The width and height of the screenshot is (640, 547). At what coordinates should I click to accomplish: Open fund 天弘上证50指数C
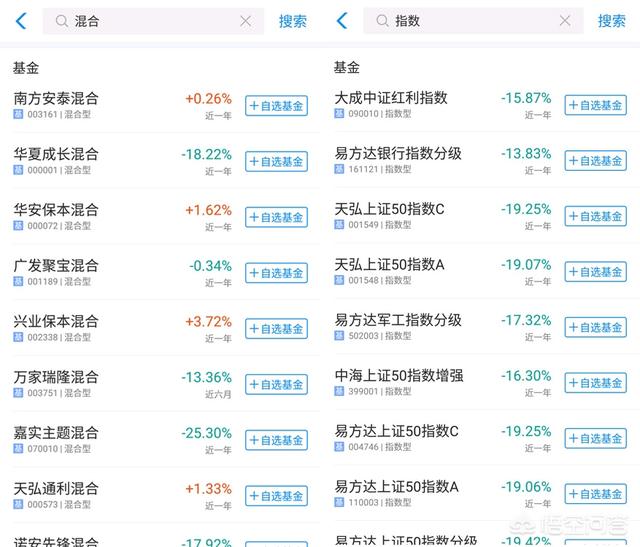(389, 209)
